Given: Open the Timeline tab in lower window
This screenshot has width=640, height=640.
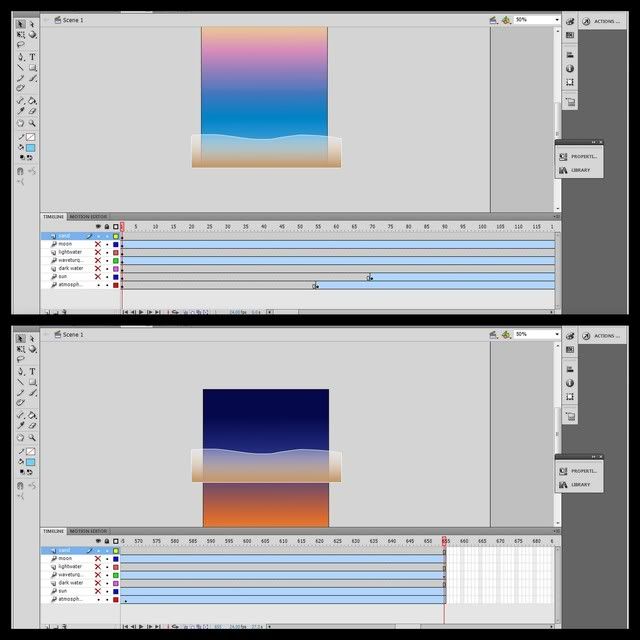Looking at the screenshot, I should [53, 531].
